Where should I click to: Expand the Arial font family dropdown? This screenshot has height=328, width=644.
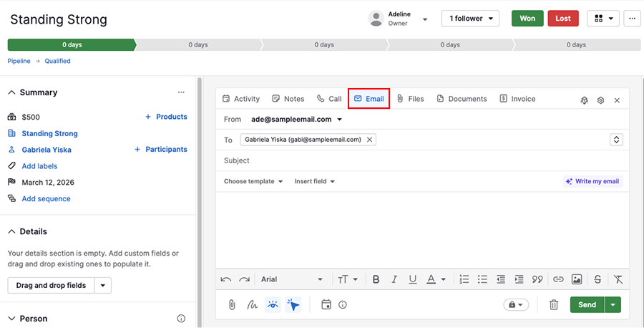[292, 279]
